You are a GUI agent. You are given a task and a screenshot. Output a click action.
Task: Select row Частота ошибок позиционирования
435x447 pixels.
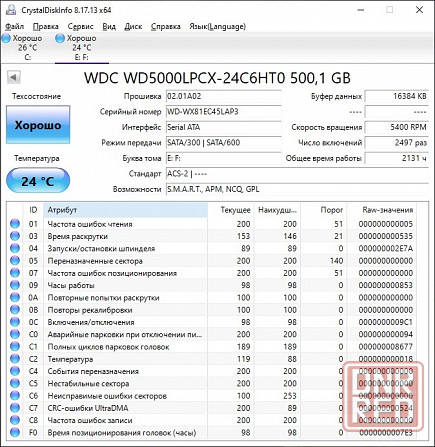tap(212, 273)
